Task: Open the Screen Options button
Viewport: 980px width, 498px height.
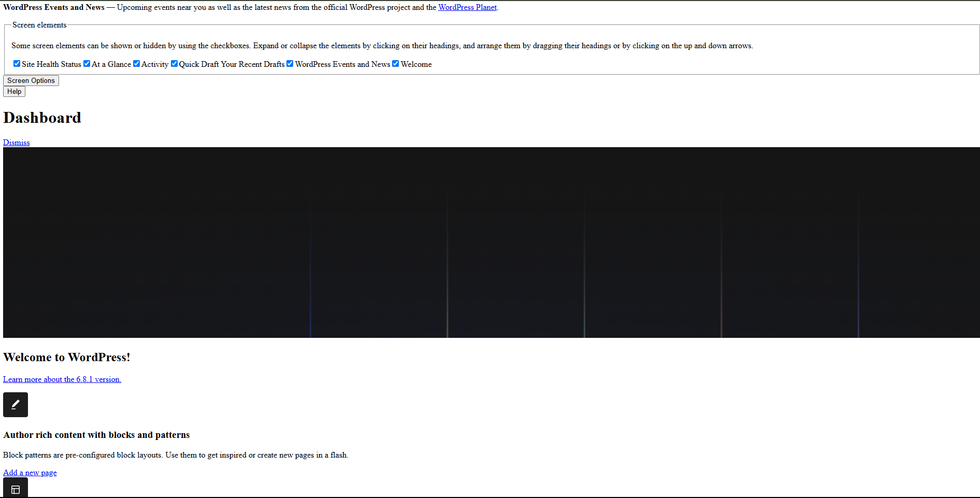Action: pyautogui.click(x=31, y=80)
